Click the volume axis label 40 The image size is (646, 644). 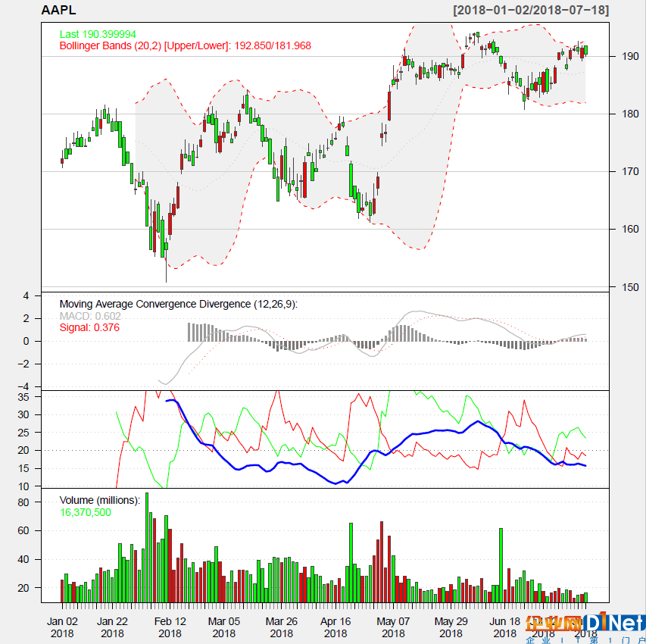tap(23, 559)
